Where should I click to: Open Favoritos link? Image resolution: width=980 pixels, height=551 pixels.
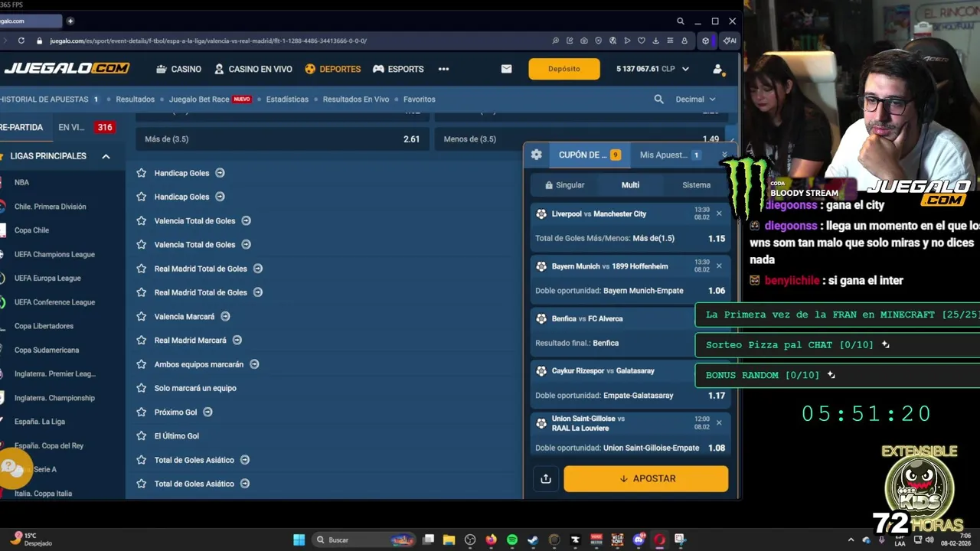(420, 99)
